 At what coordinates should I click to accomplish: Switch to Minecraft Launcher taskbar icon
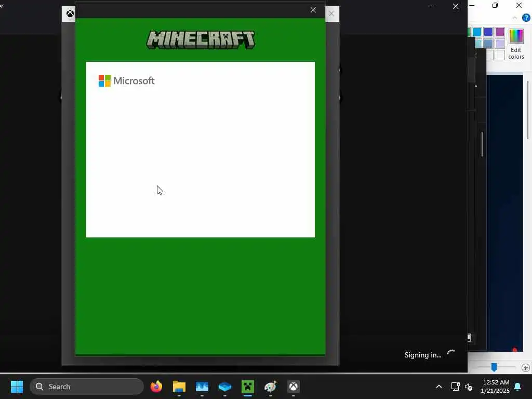[x=248, y=387]
